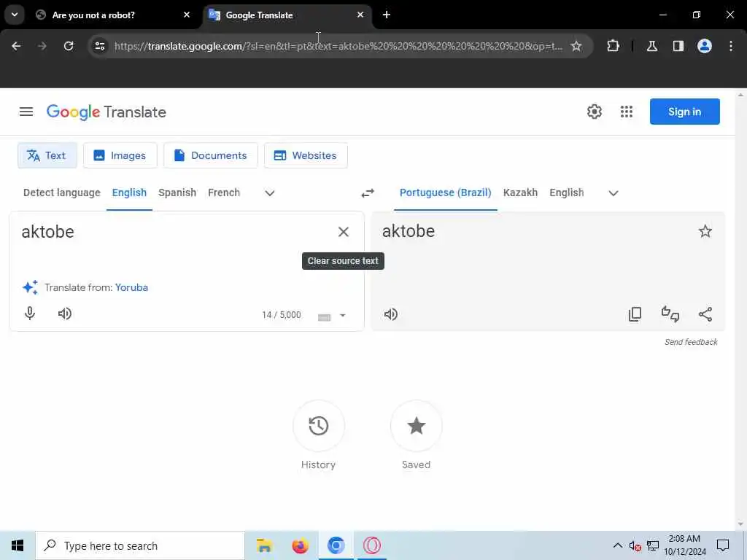Image resolution: width=747 pixels, height=560 pixels.
Task: Select the Text translation tab
Action: tap(47, 155)
